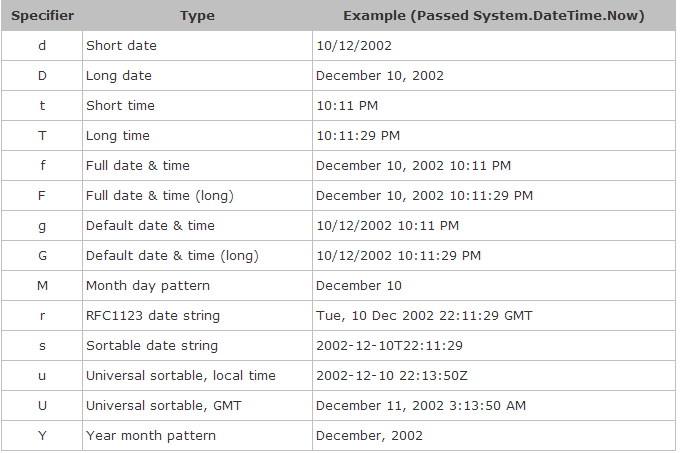Click the Long time type cell
680x453 pixels.
pos(197,136)
